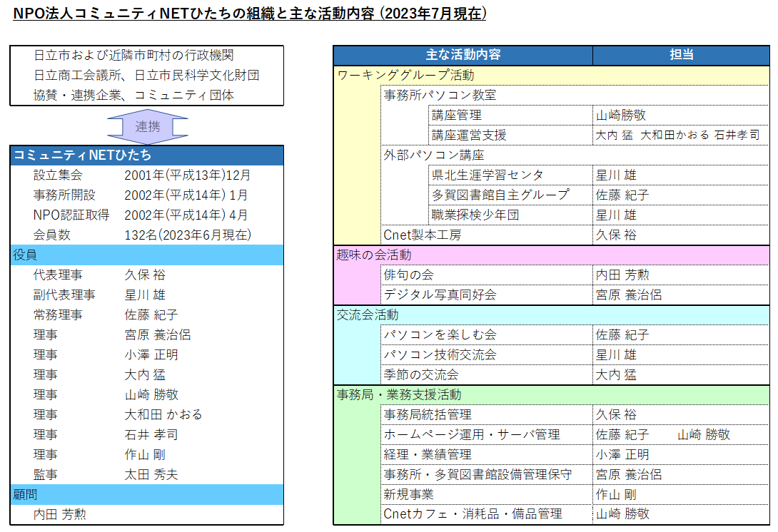Click the pink "趣味の会活動" category row
The image size is (778, 532).
coord(551,255)
